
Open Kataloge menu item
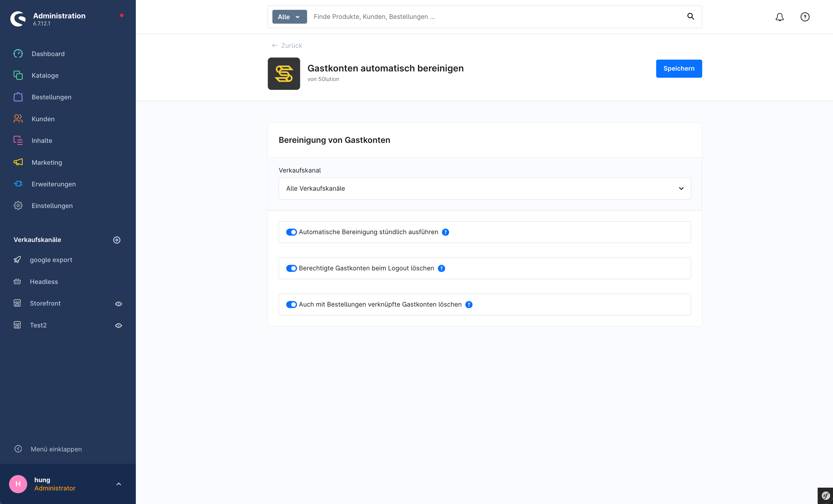click(45, 75)
